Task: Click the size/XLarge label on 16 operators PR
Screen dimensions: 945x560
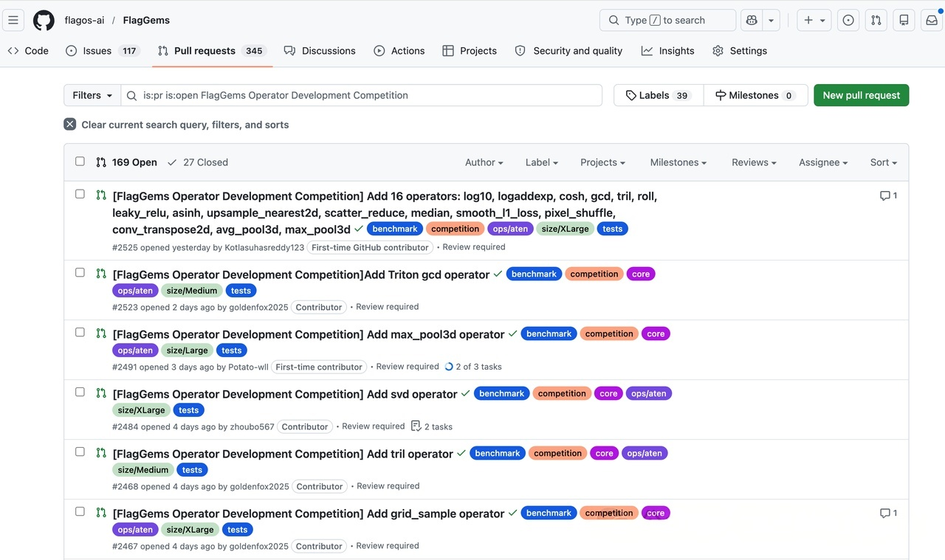Action: 566,229
